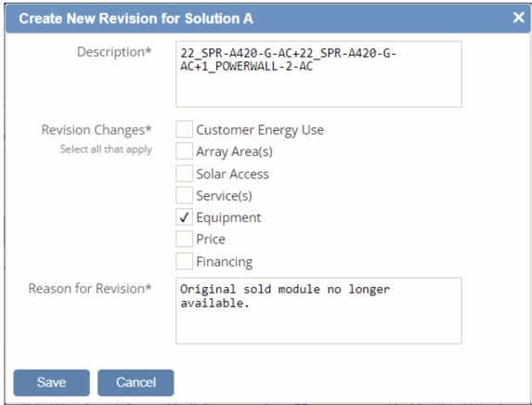Viewport: 532px width, 405px height.
Task: Cancel the revision dialog
Action: tap(136, 383)
